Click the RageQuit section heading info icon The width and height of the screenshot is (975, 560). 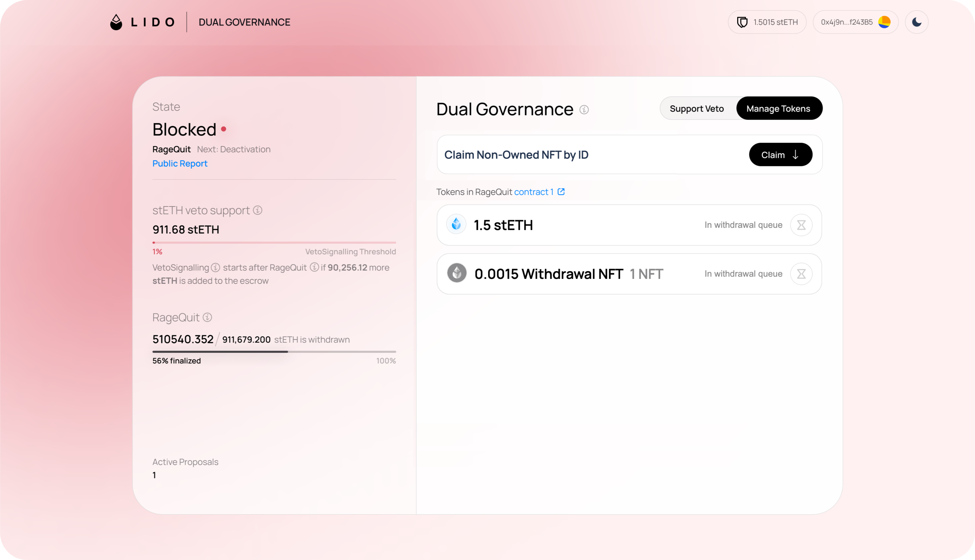tap(208, 317)
